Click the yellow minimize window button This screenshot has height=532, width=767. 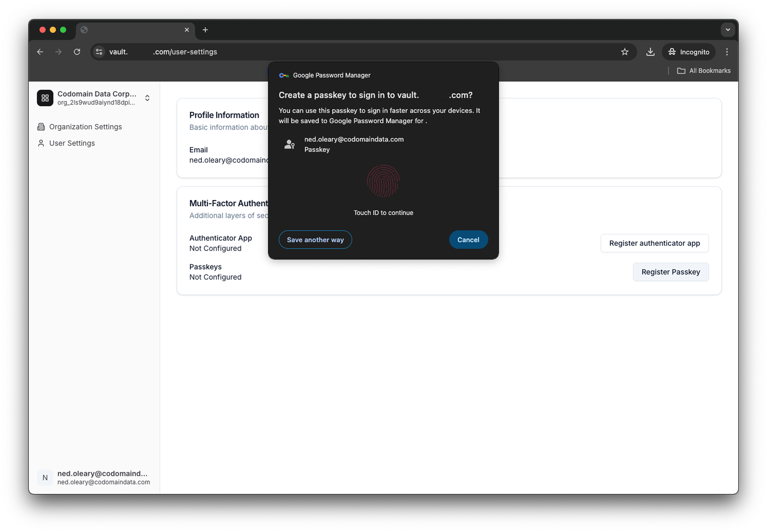pos(53,30)
